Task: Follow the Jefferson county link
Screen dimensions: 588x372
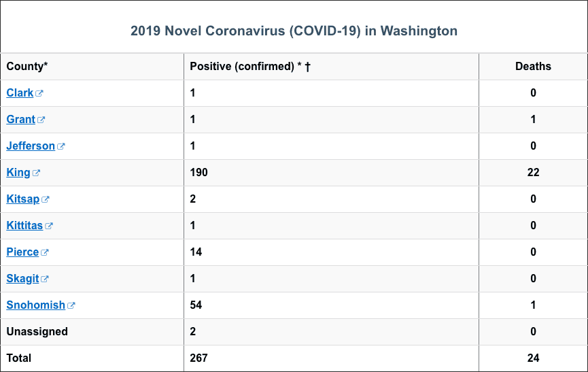Action: pos(31,146)
